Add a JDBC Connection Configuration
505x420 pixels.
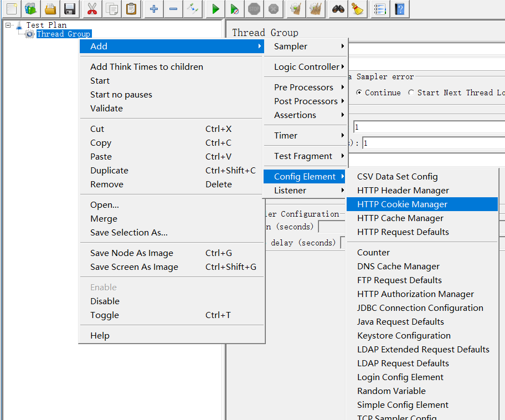click(422, 308)
